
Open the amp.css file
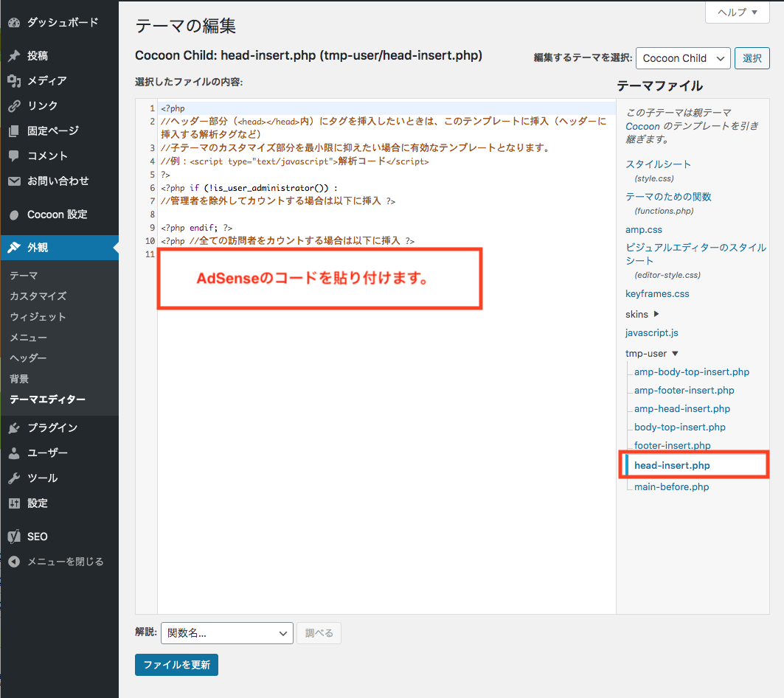point(644,230)
